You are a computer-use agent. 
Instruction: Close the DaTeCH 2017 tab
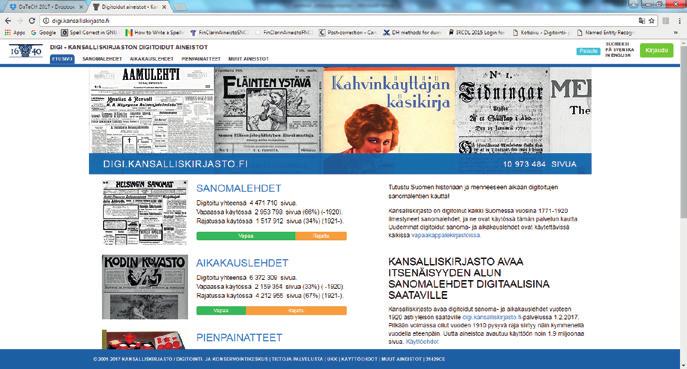click(81, 7)
